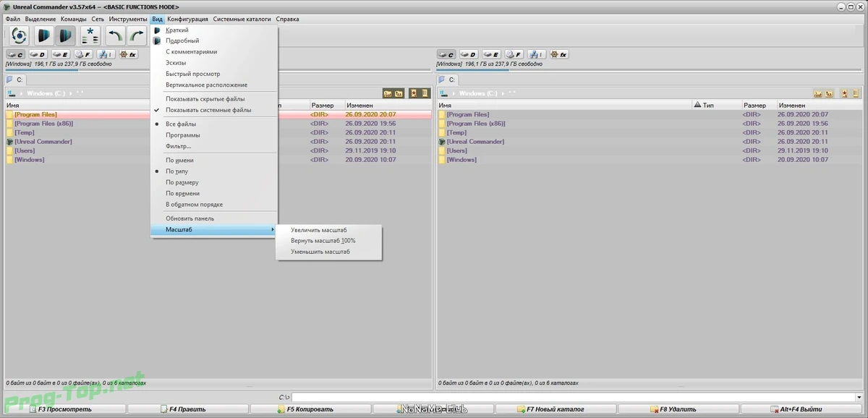Select drive F in left panel
868x418 pixels.
[x=83, y=54]
